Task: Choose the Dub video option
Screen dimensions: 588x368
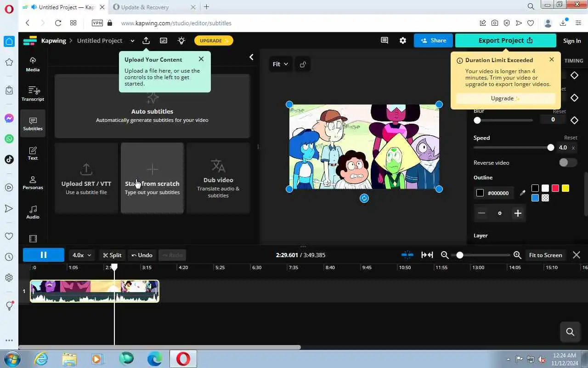Action: point(218,178)
